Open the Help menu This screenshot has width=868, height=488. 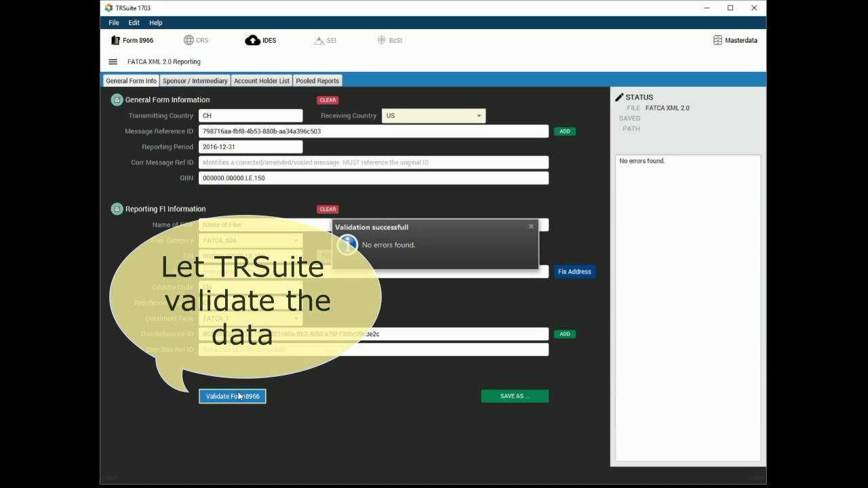(156, 22)
